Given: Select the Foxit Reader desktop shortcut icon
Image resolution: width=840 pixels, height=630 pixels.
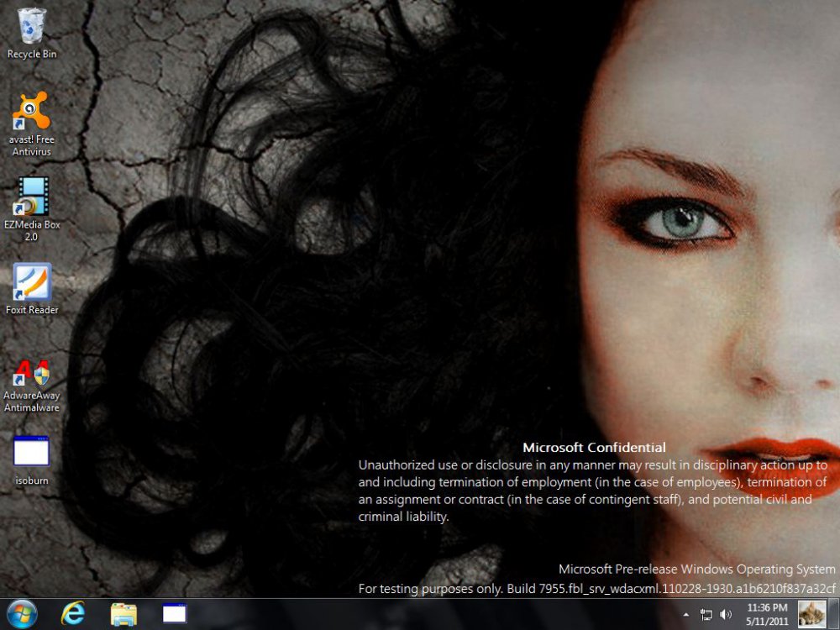Looking at the screenshot, I should coord(32,282).
